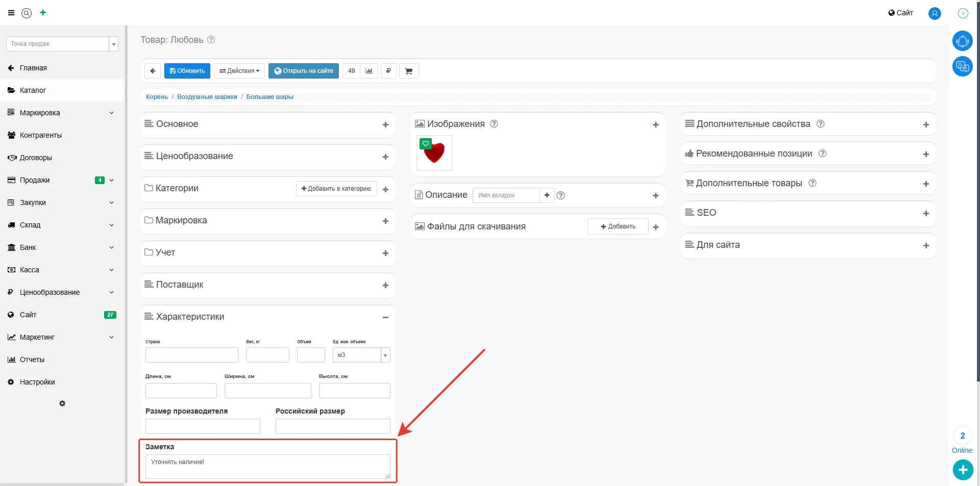Open the statistics chart icon in toolbar
The height and width of the screenshot is (486, 980).
coord(369,71)
